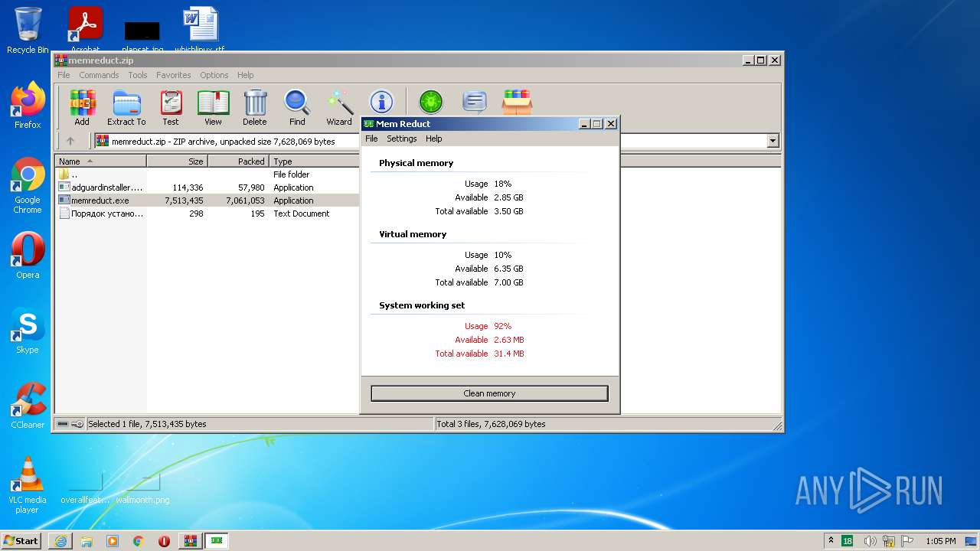Sort file list by Type column
The height and width of the screenshot is (551, 980).
[x=314, y=161]
